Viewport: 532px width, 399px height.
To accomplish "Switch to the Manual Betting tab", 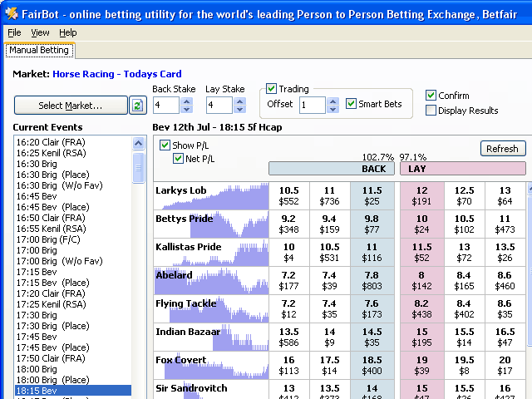I will click(x=39, y=50).
